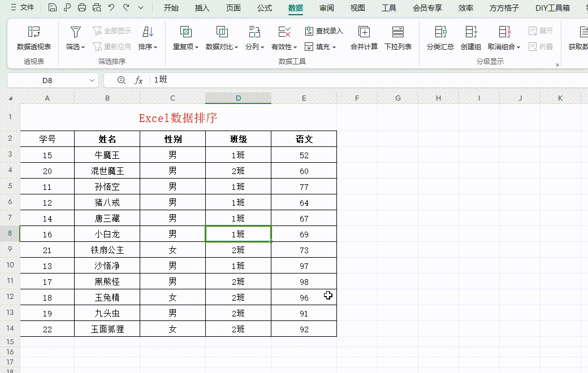Click the 有效性 icon
Screen dimensions: 588x373
284,32
